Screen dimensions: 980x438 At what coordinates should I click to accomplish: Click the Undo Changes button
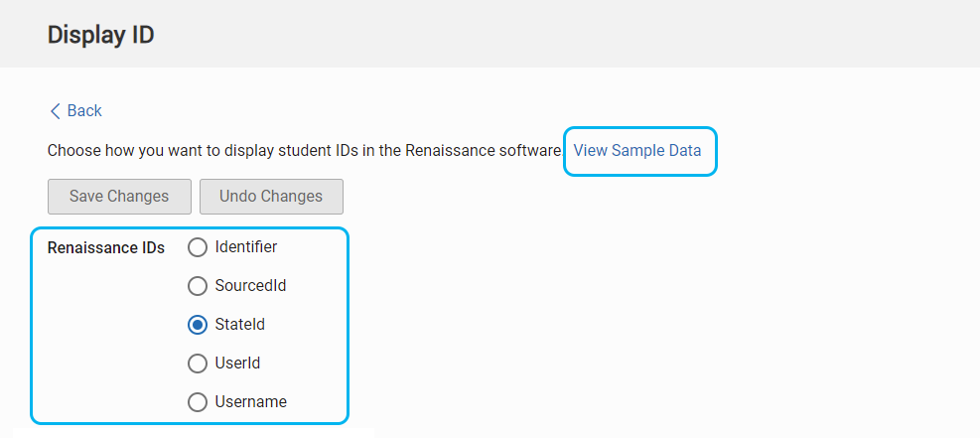pyautogui.click(x=271, y=197)
